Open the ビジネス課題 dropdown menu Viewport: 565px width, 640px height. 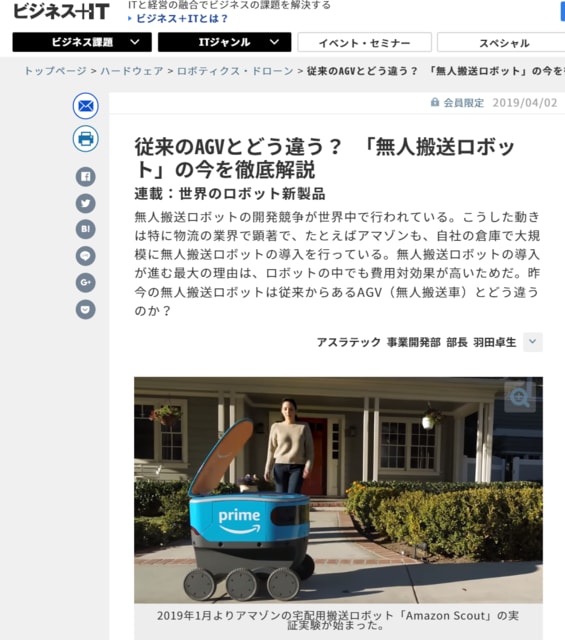click(x=82, y=42)
